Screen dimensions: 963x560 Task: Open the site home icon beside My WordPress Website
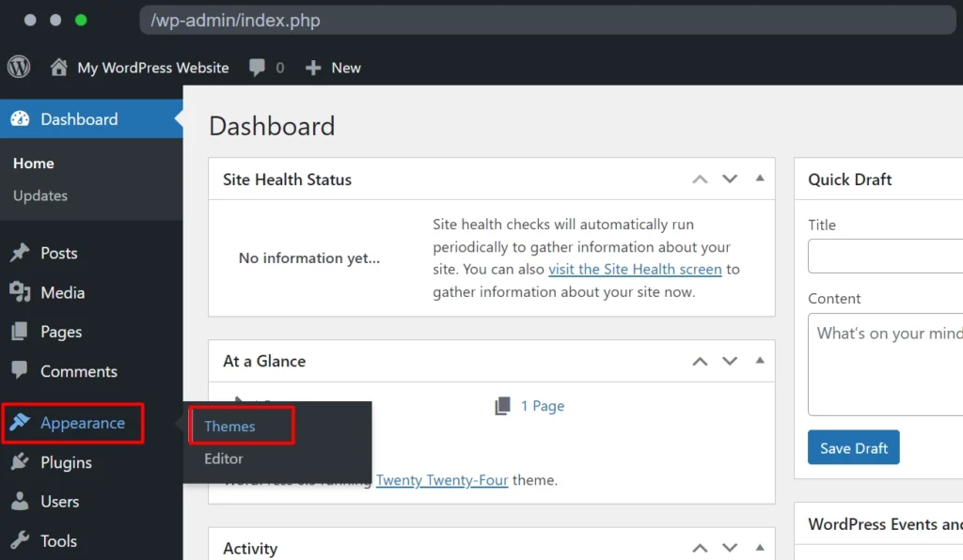pos(59,67)
